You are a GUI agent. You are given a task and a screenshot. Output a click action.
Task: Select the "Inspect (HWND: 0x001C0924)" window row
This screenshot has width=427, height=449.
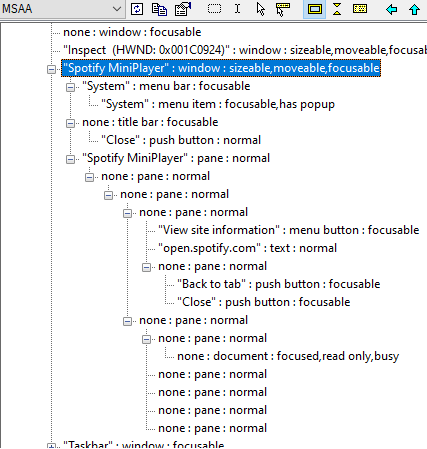pyautogui.click(x=245, y=50)
